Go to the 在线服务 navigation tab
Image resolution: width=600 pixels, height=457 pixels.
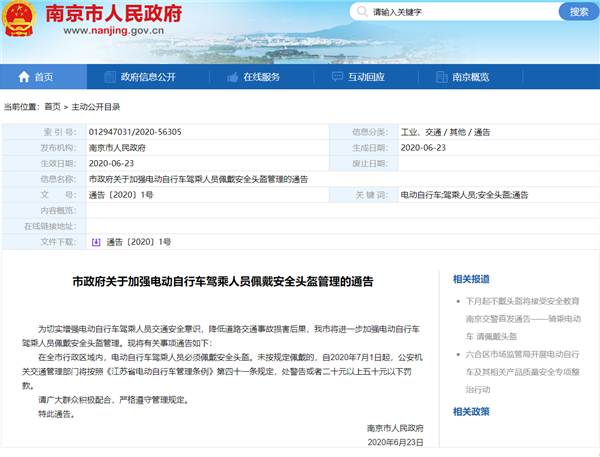pos(259,77)
